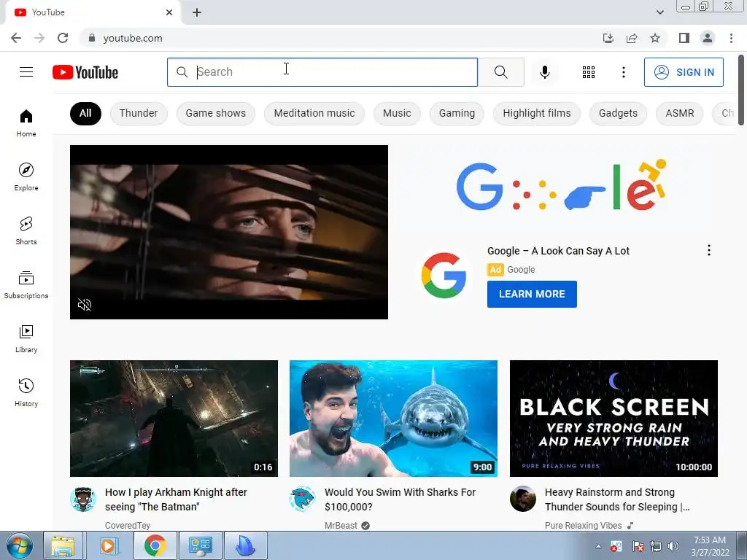Open Black Screen rain video thumbnail

coord(614,418)
